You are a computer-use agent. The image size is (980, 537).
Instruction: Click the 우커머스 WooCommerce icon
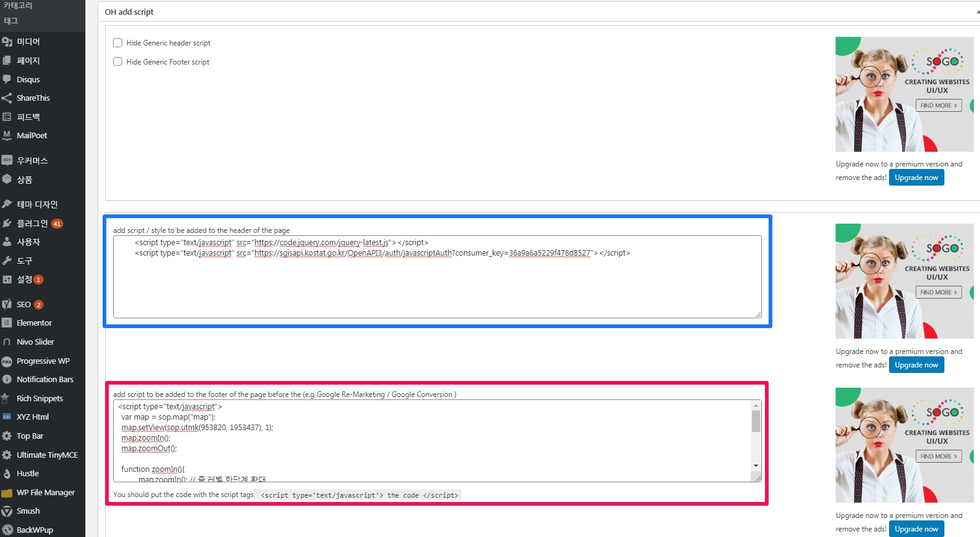point(7,160)
